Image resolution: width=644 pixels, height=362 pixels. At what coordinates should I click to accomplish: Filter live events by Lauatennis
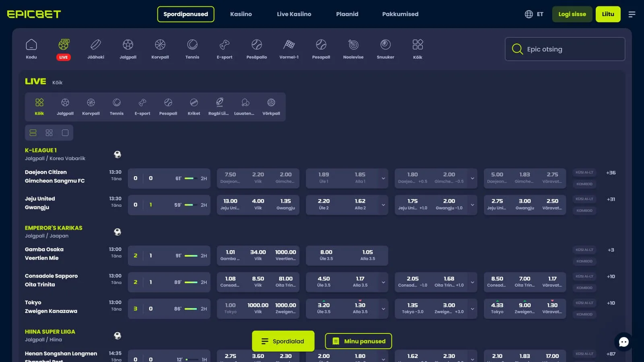244,107
